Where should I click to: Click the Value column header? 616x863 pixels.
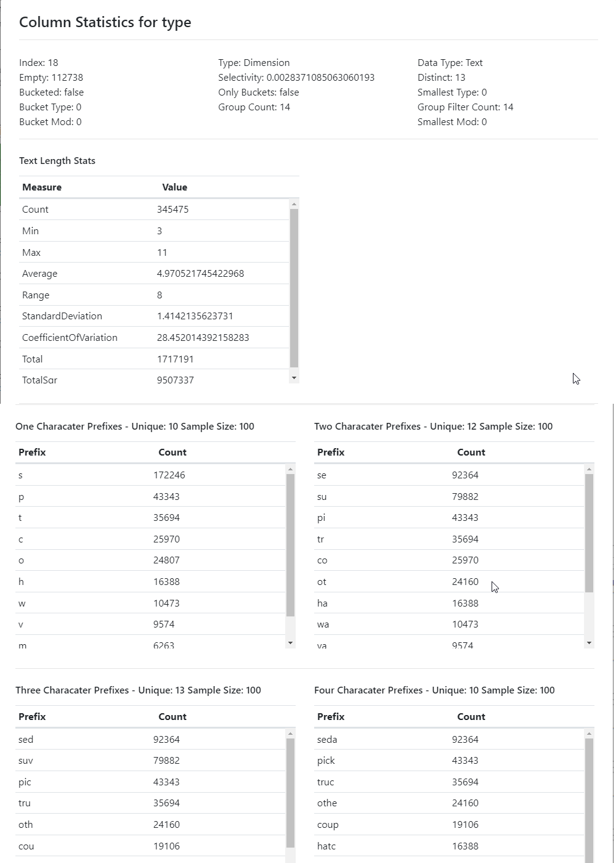(174, 187)
